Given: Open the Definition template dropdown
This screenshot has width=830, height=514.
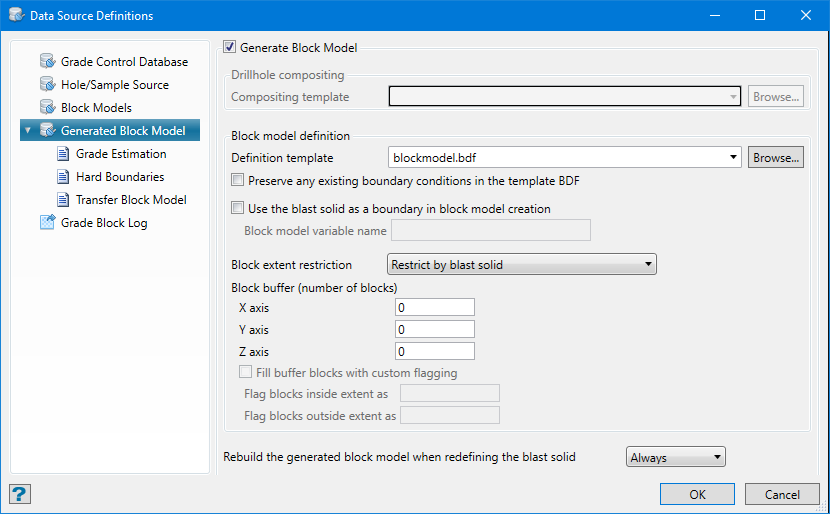Looking at the screenshot, I should pyautogui.click(x=734, y=158).
